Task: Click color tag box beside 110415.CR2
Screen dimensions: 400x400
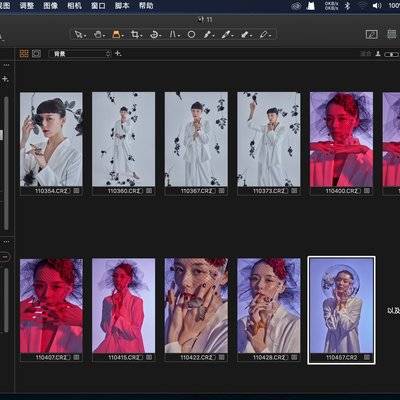Action: (x=149, y=357)
